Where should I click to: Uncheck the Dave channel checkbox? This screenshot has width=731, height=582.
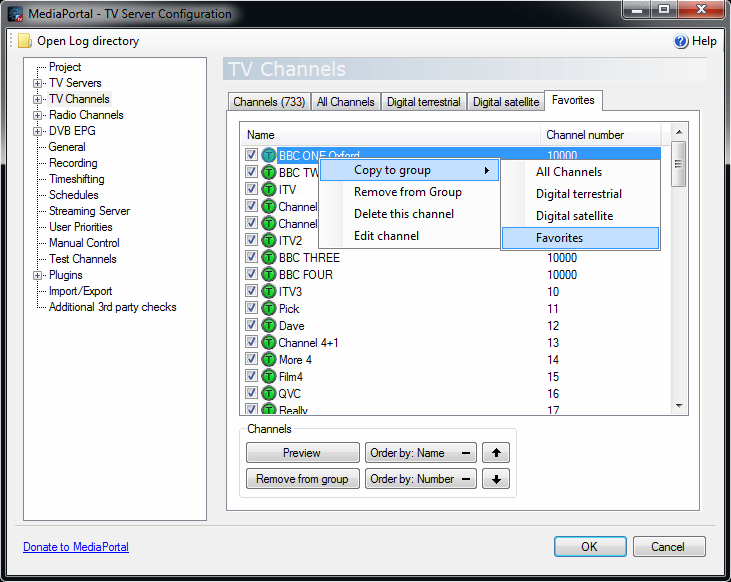(251, 325)
